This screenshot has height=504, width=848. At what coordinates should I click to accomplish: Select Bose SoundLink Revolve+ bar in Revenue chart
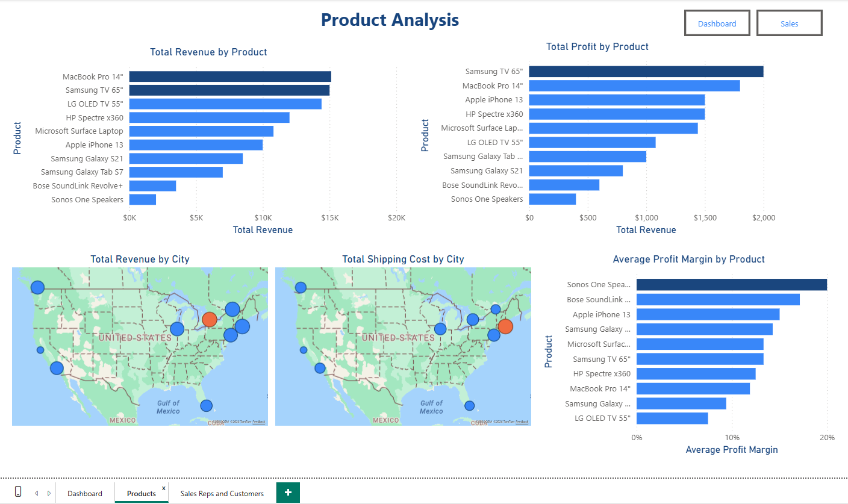[x=153, y=185]
